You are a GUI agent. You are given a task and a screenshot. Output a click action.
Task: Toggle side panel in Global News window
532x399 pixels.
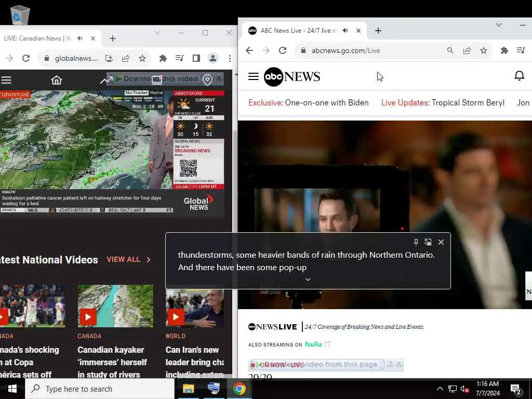196,58
